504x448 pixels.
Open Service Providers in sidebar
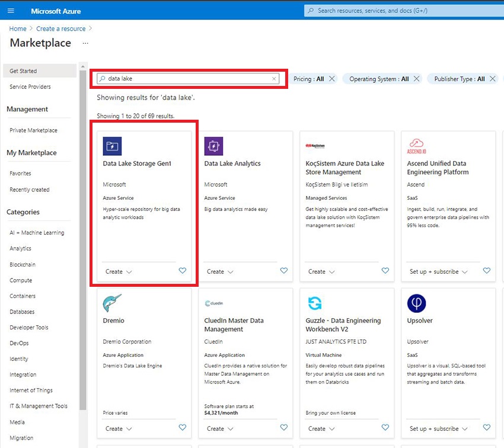pos(30,87)
